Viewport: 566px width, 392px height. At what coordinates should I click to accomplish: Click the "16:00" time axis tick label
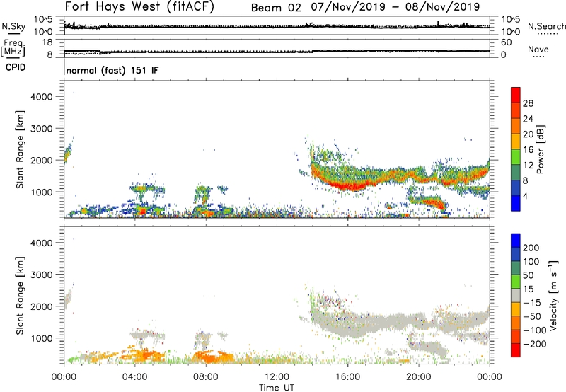tap(347, 377)
